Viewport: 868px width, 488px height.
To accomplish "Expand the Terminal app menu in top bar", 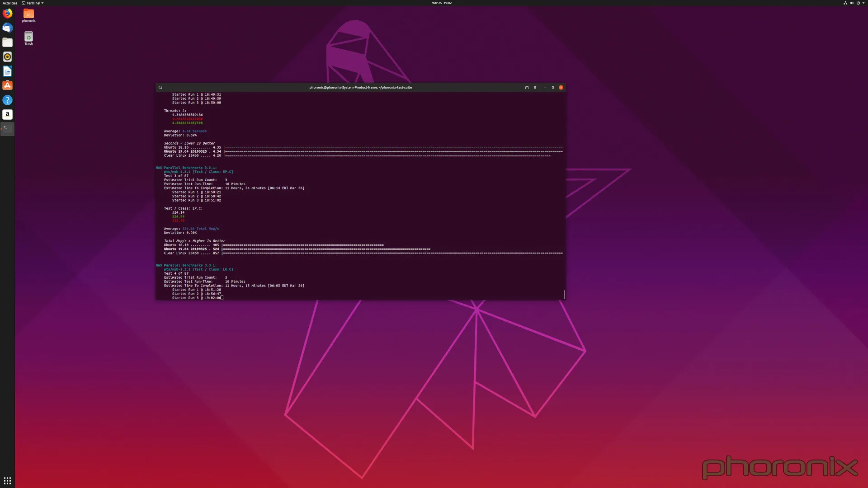I will (33, 3).
